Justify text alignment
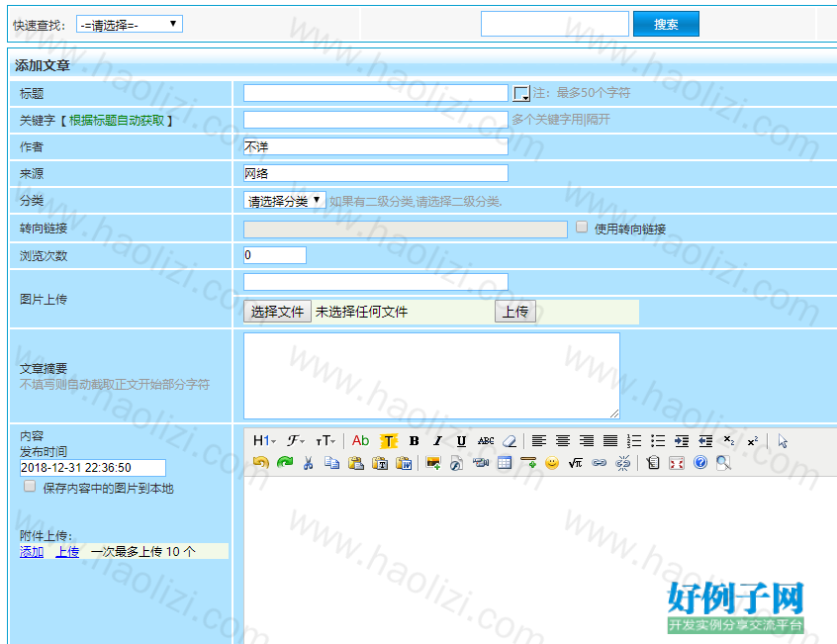 (610, 441)
